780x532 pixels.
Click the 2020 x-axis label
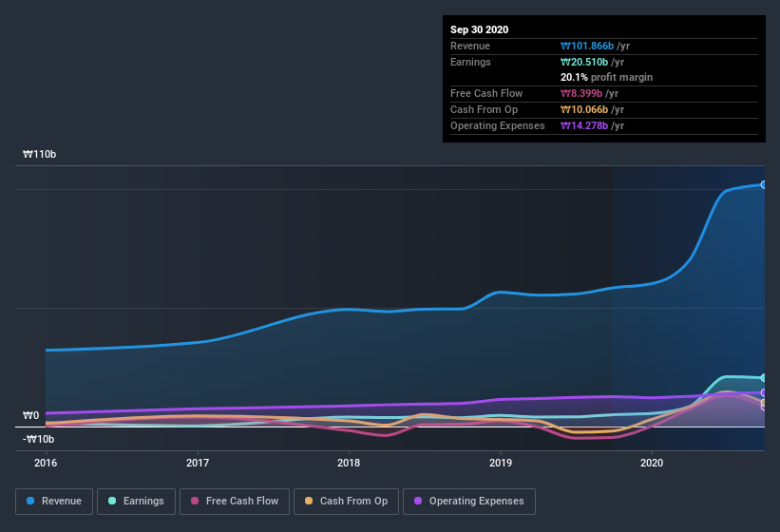[x=652, y=463]
